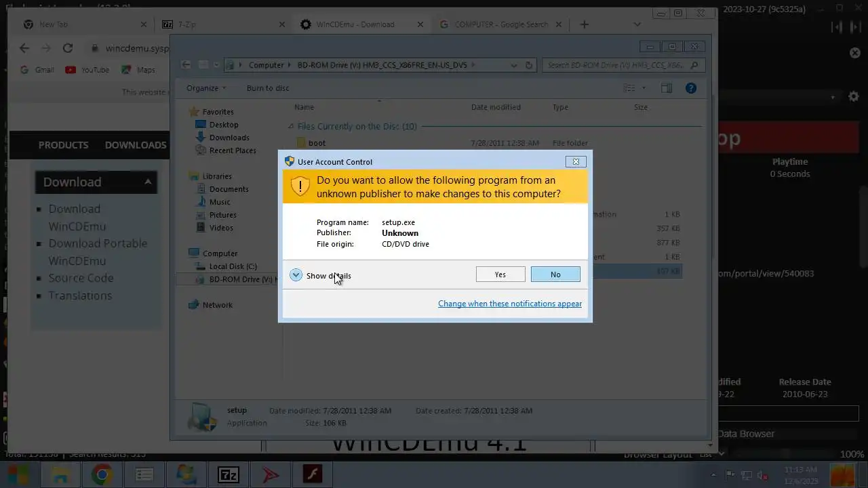This screenshot has width=868, height=488.
Task: Open the Organize menu in Explorer
Action: (206, 88)
